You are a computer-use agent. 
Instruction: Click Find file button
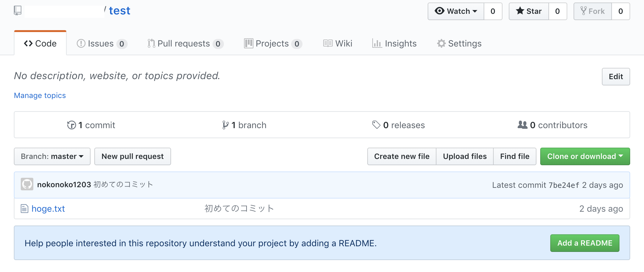(515, 156)
